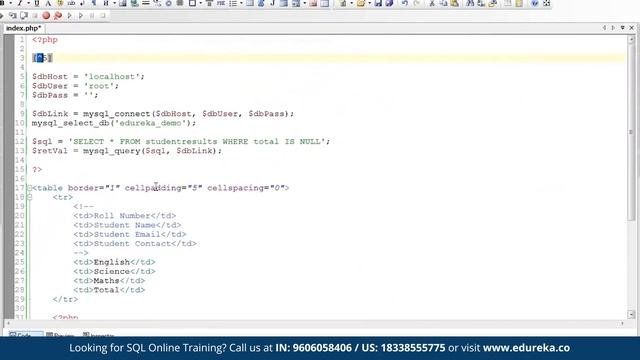
Task: Click the 'root' string on line 6
Action: pos(99,86)
